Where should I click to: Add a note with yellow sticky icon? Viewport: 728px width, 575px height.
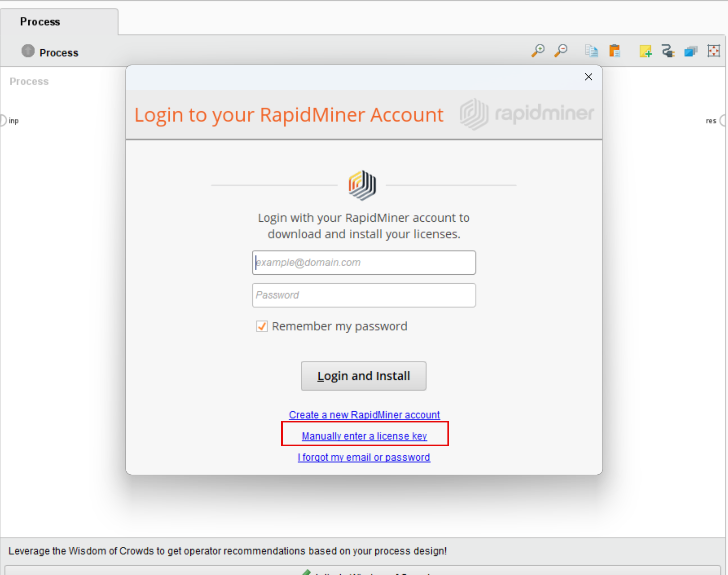click(645, 51)
